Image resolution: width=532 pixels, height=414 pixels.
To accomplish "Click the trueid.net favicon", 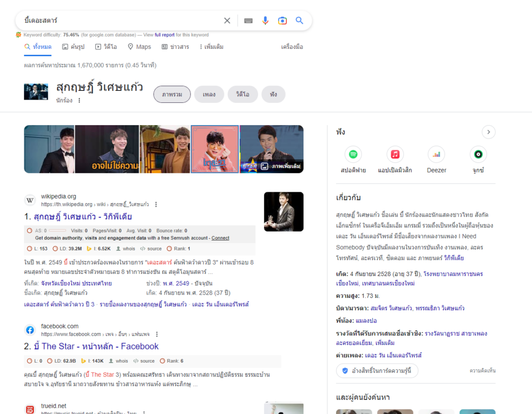I will click(x=30, y=409).
